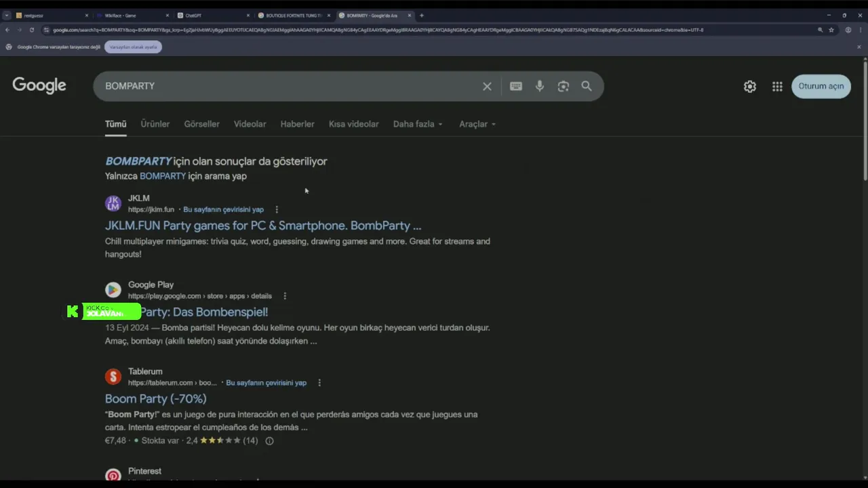Image resolution: width=868 pixels, height=488 pixels.
Task: Open more options dots for Google Play result
Action: [285, 296]
